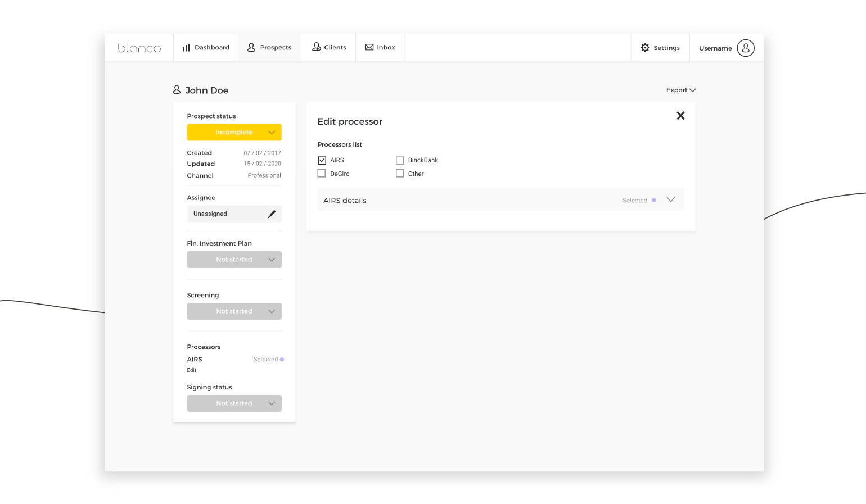Click the Edit processor heading
Viewport: 866px width, 504px height.
click(350, 121)
